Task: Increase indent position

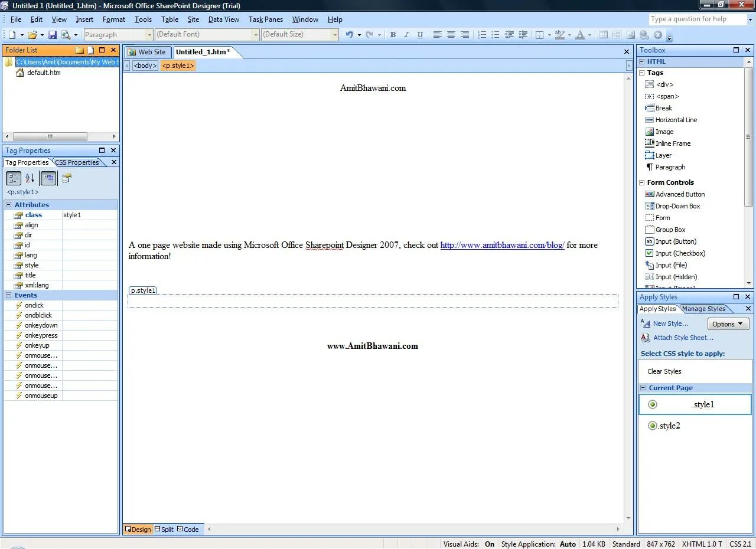Action: (x=523, y=35)
